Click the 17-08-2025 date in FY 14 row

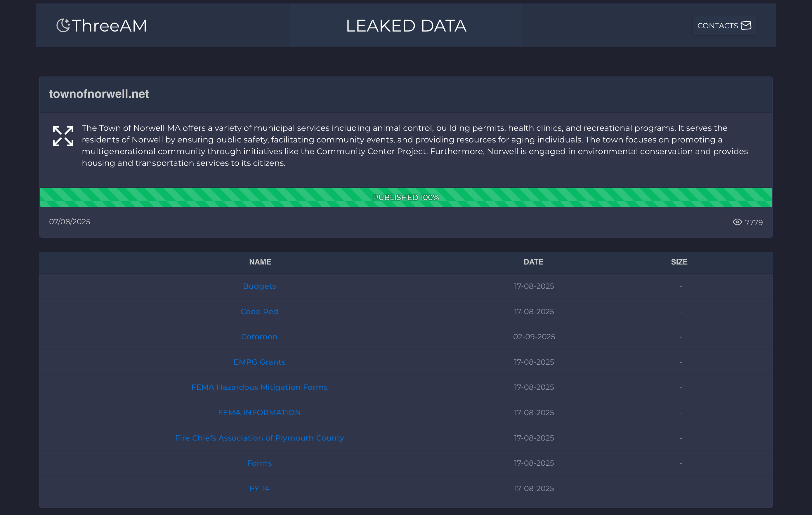pyautogui.click(x=534, y=488)
